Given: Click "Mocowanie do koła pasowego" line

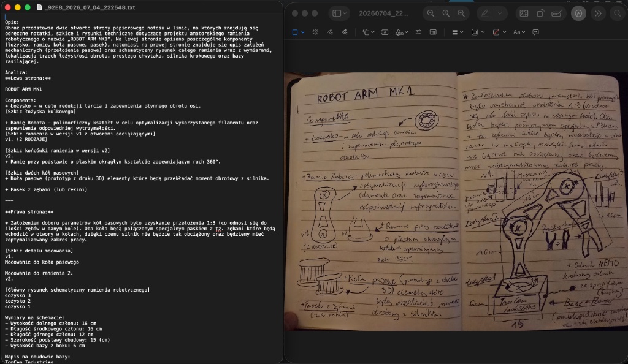Looking at the screenshot, I should [x=42, y=262].
